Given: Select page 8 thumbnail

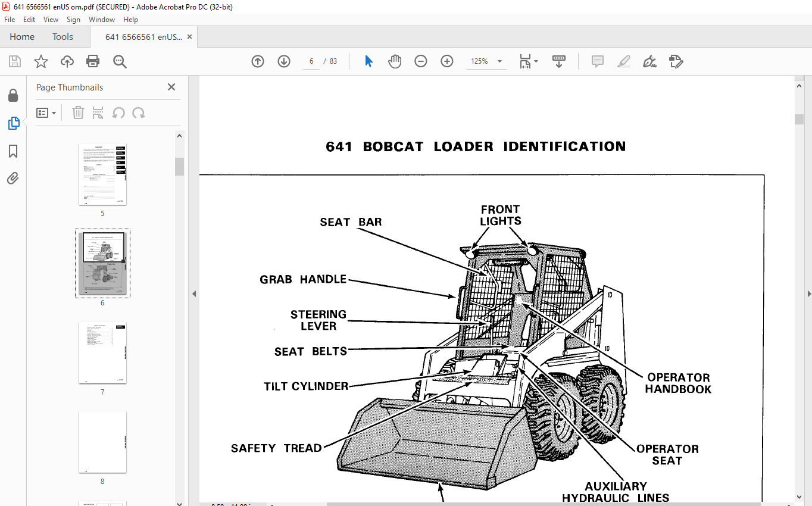Looking at the screenshot, I should (x=102, y=442).
